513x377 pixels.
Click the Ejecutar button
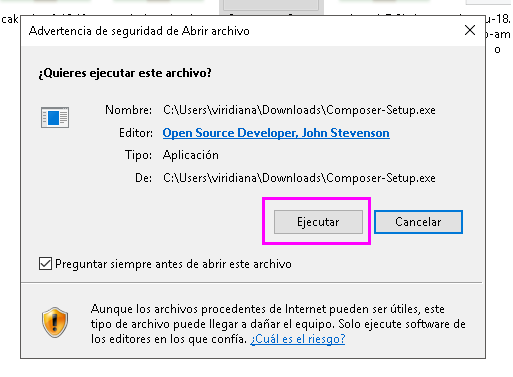pos(318,222)
